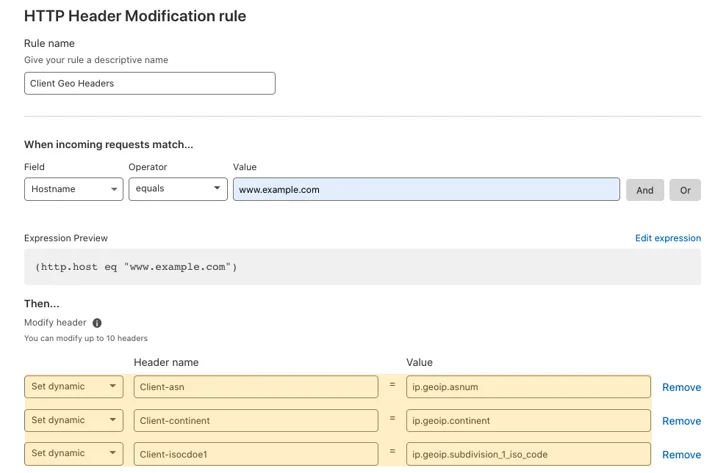Open Set dynamic dropdown for Client-isocdoe1

[73, 453]
